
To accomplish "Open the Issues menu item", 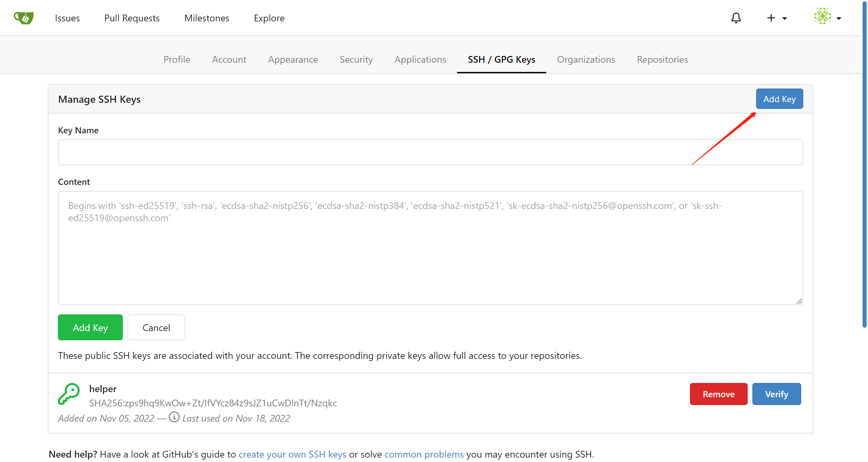I will point(67,18).
